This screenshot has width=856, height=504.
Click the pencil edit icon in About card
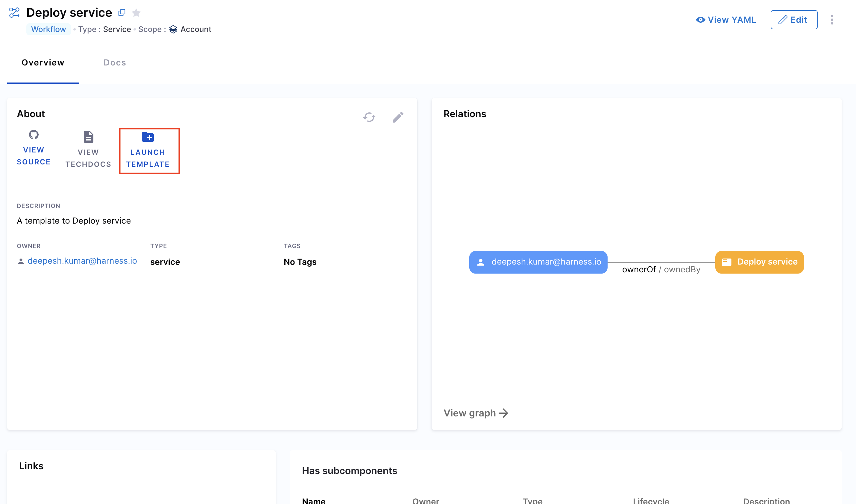click(x=398, y=117)
